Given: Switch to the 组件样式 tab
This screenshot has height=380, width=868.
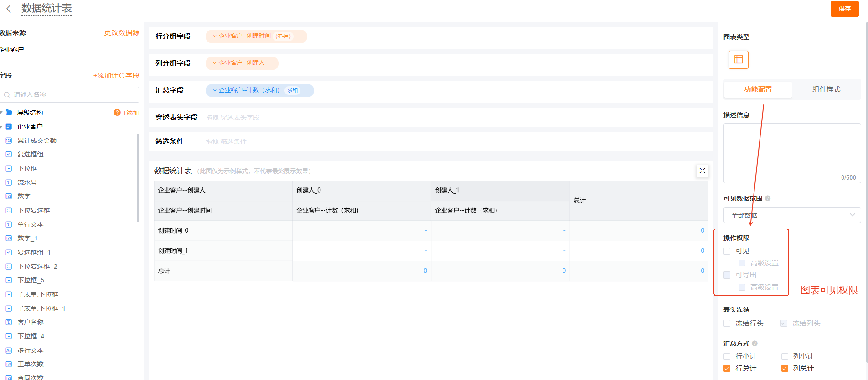Looking at the screenshot, I should click(x=826, y=89).
